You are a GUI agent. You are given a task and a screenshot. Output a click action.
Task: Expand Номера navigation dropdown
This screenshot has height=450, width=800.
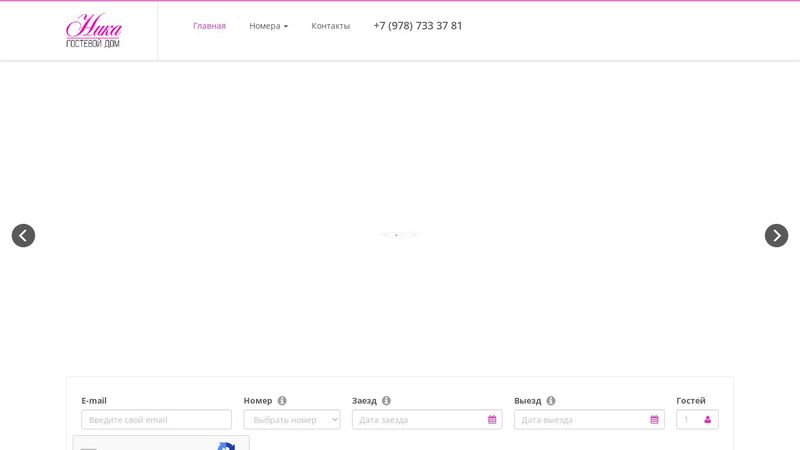pos(268,26)
